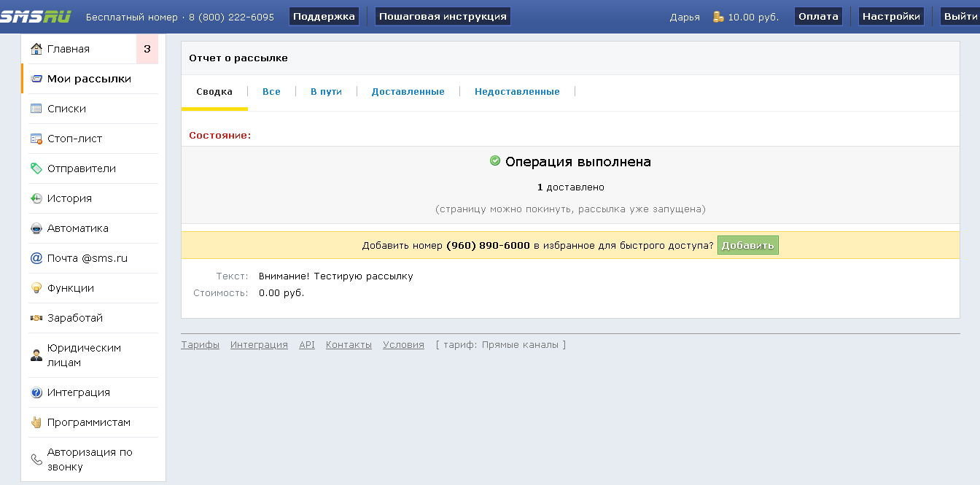980x485 pixels.
Task: Add number (960) 890-6000 to favorites
Action: point(747,245)
